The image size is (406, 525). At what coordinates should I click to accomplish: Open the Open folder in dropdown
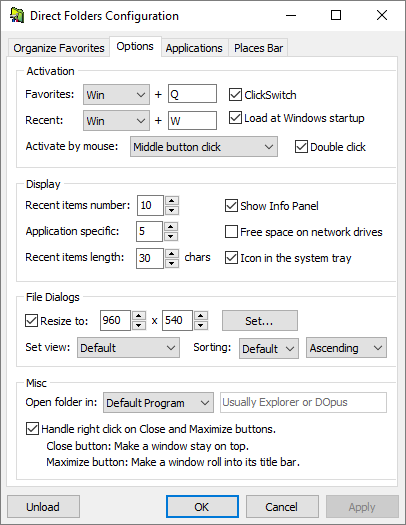point(158,402)
